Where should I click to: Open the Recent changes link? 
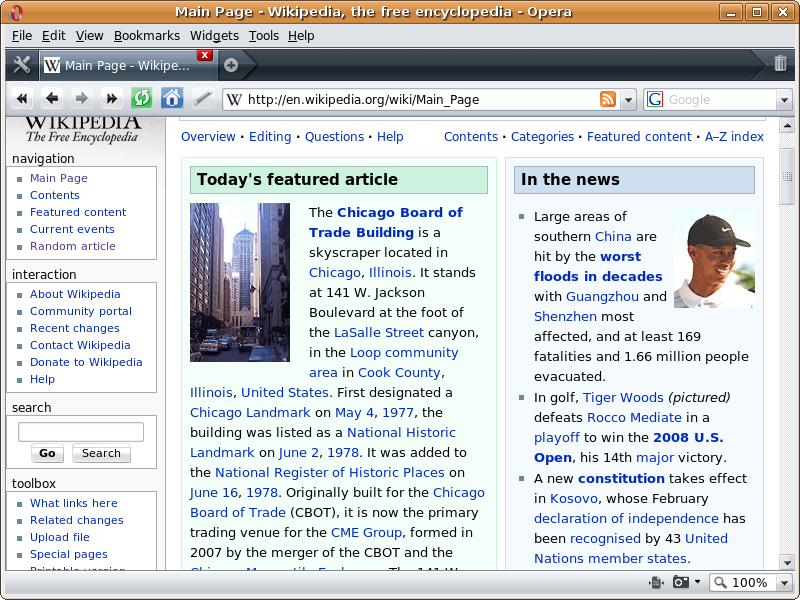[x=74, y=328]
